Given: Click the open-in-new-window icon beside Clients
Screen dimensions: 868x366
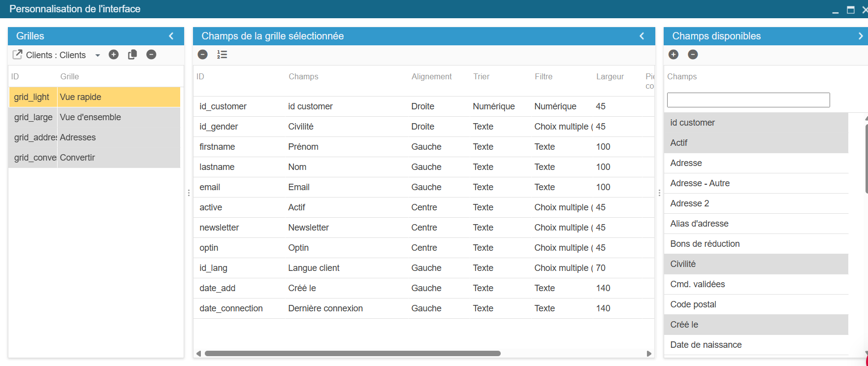Looking at the screenshot, I should [17, 55].
